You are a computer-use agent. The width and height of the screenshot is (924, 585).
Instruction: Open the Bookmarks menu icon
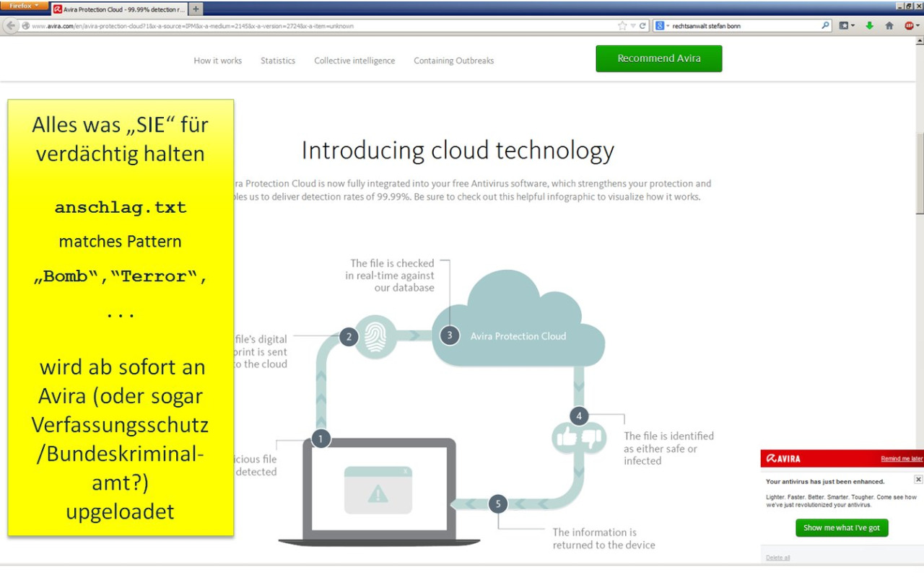[844, 25]
